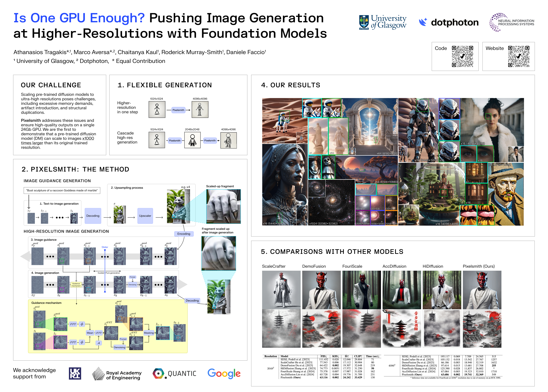Screen dimensions: 548x392
Task: Click the Slider marker in the image guidance row
Action: 105,250
